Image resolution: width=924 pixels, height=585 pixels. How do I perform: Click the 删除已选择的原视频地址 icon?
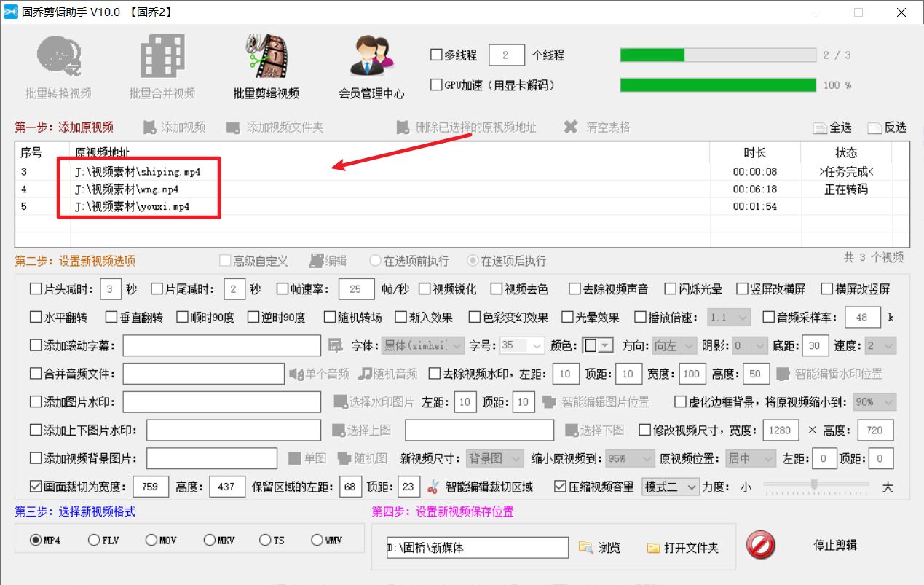click(403, 127)
